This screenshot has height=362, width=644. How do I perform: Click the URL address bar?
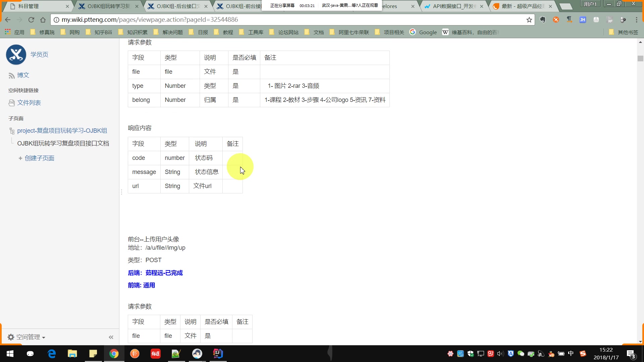tap(288, 20)
